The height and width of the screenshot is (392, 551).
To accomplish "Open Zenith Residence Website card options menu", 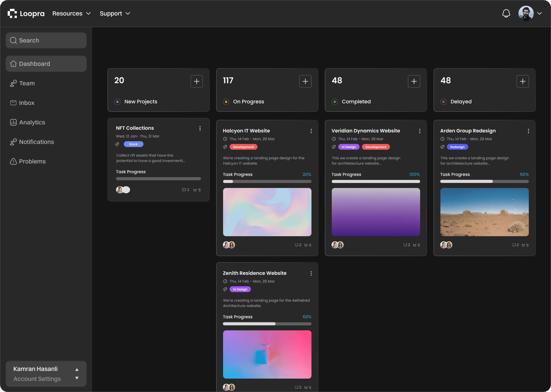I will tap(311, 273).
